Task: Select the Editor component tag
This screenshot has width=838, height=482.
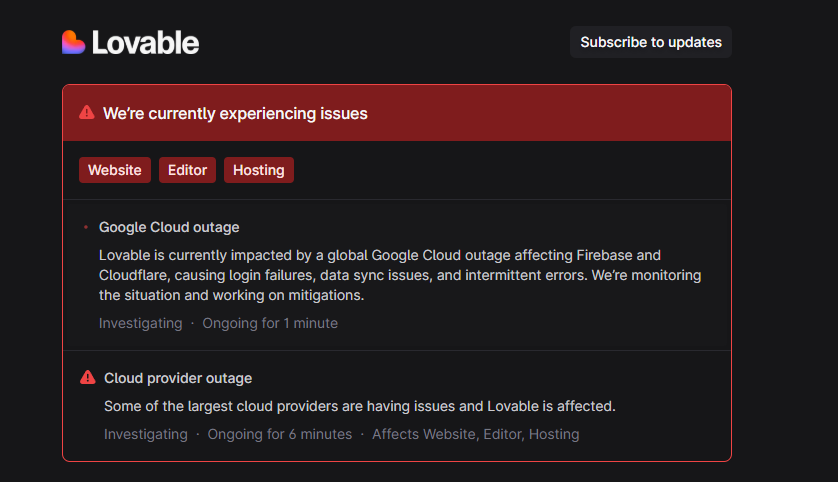Action: tap(187, 170)
